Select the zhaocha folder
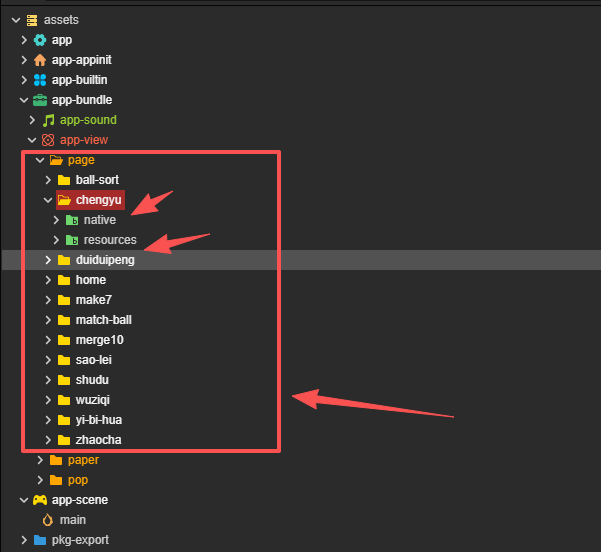601x552 pixels. (99, 440)
